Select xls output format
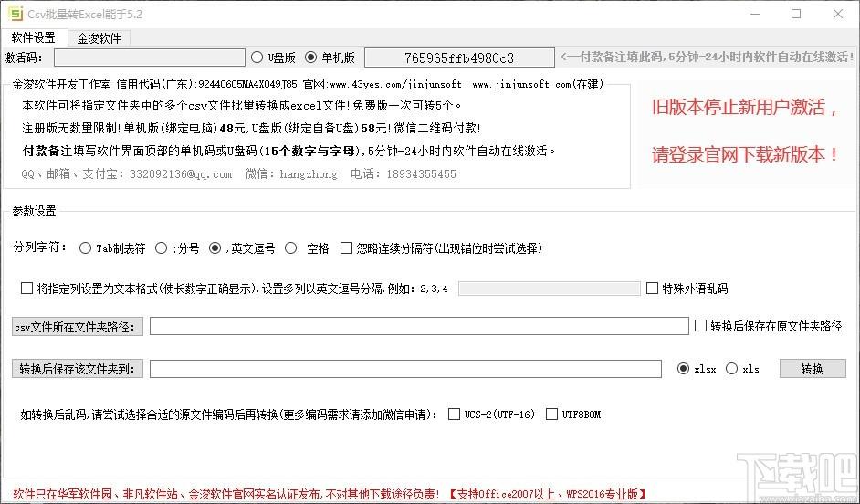 pos(731,369)
